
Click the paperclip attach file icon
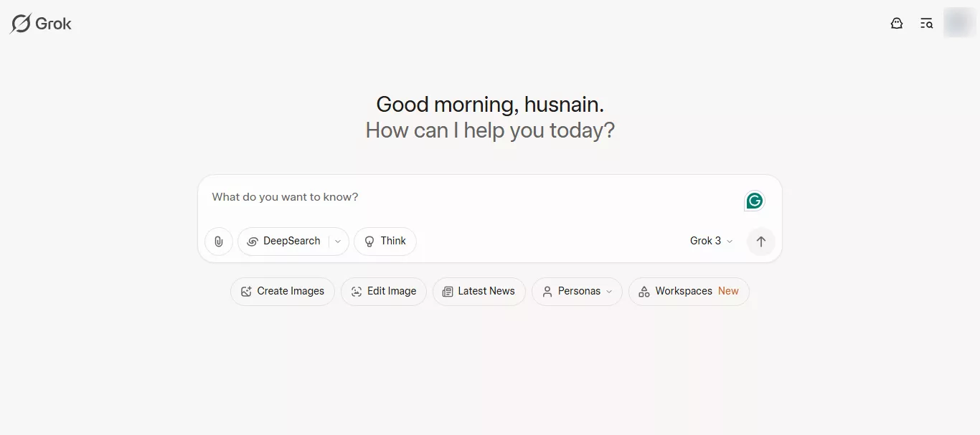tap(219, 242)
